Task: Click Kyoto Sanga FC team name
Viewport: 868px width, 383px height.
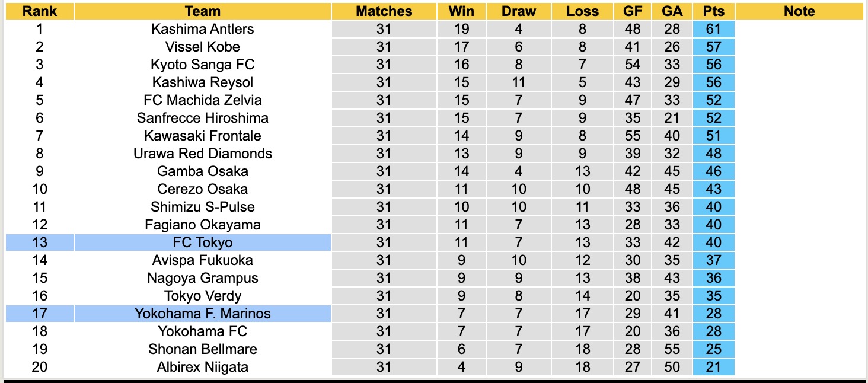Action: click(202, 65)
